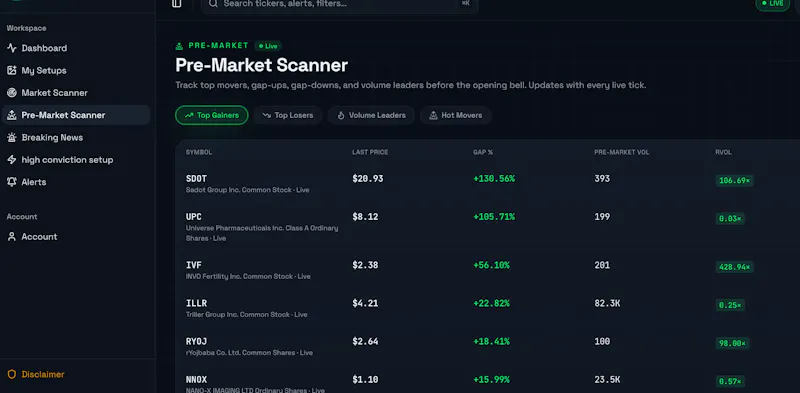Click the 428.94× RVOL badge
800x393 pixels.
click(x=734, y=267)
